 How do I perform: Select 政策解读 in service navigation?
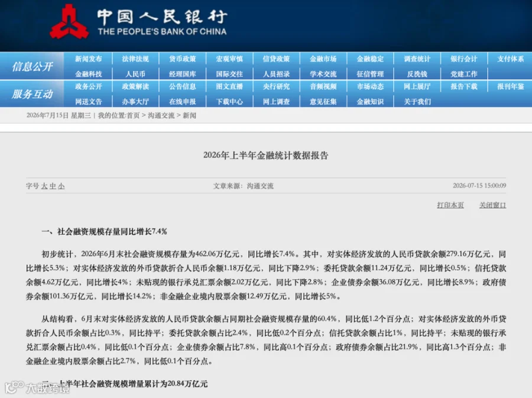pos(135,86)
